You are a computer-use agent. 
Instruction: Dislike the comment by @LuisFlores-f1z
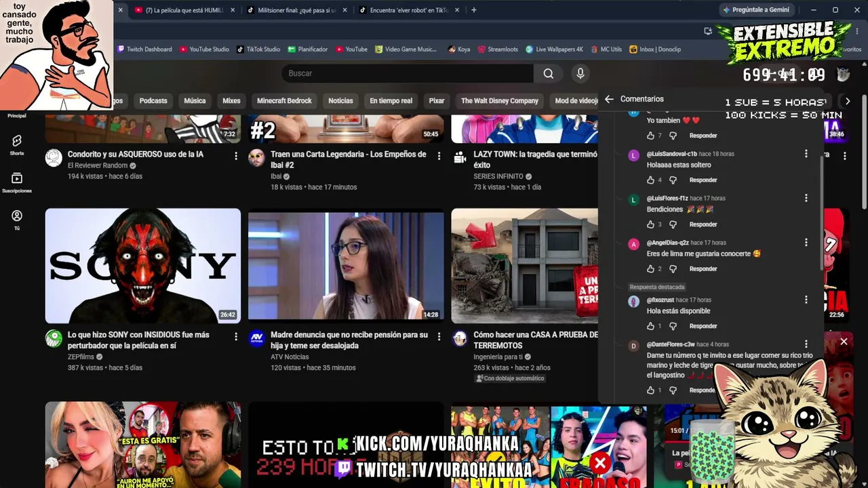click(x=673, y=224)
